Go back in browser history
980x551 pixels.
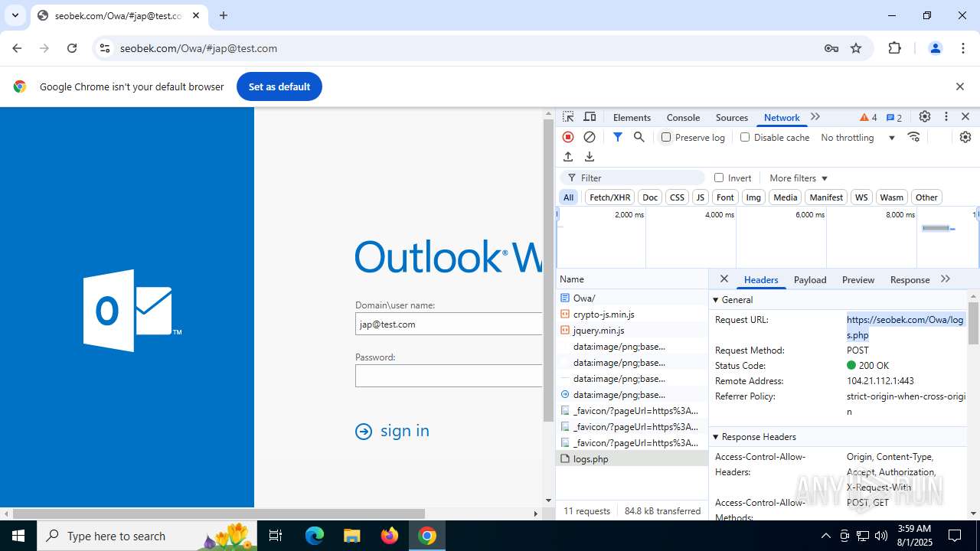point(17,48)
